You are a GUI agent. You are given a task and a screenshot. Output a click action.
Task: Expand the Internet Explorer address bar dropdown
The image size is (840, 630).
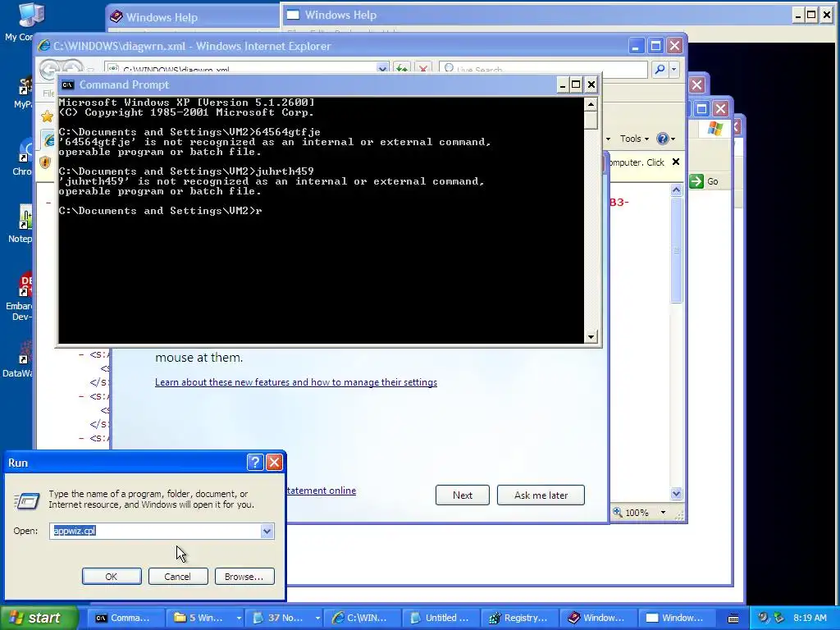click(x=382, y=69)
